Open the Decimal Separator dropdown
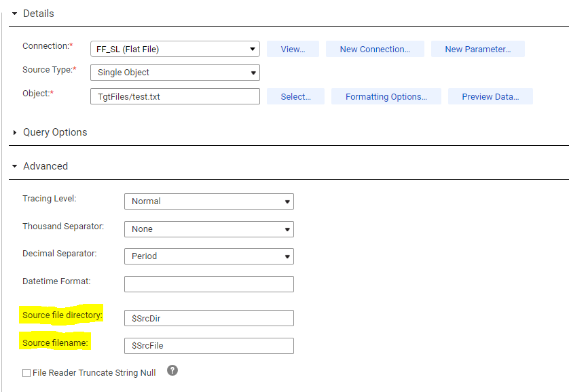The width and height of the screenshot is (569, 392). [209, 256]
